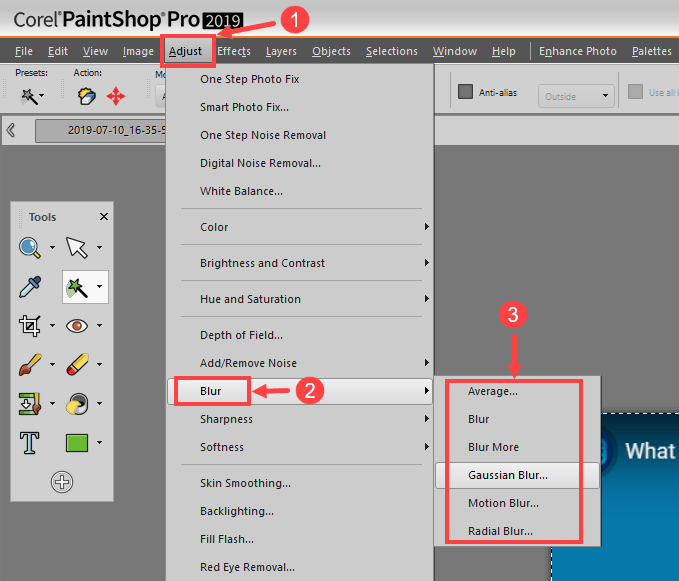Open the Layers menu

click(x=281, y=51)
